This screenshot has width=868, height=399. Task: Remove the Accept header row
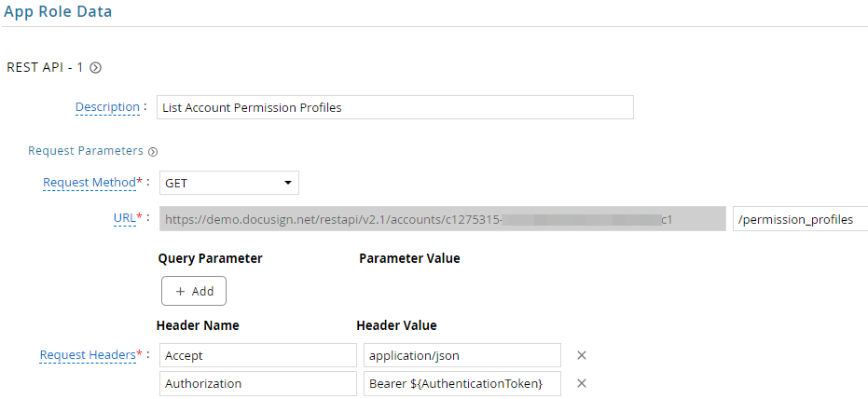pos(581,355)
